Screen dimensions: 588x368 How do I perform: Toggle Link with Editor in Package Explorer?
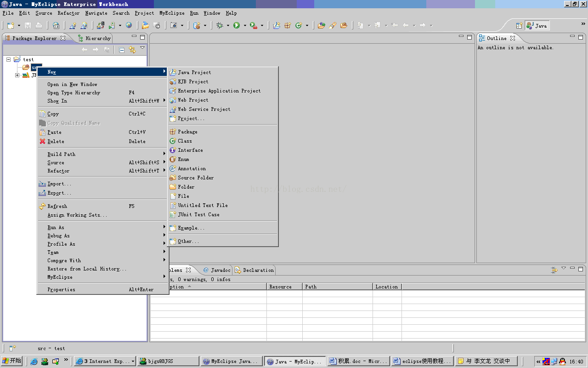(132, 50)
